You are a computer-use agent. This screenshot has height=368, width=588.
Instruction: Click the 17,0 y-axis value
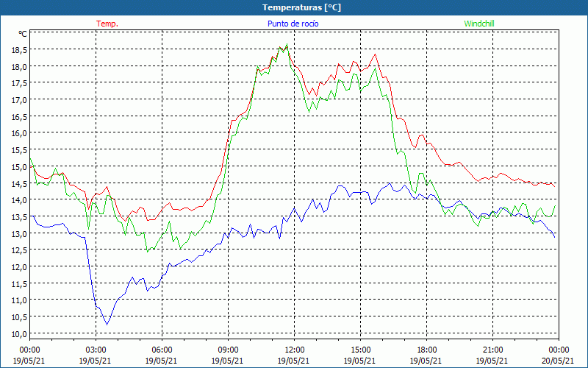tap(20, 100)
